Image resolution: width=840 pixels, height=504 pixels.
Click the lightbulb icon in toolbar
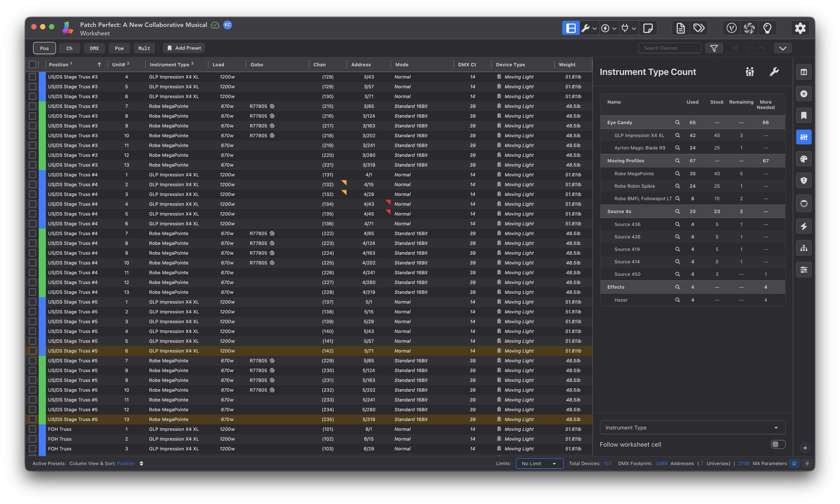point(767,28)
